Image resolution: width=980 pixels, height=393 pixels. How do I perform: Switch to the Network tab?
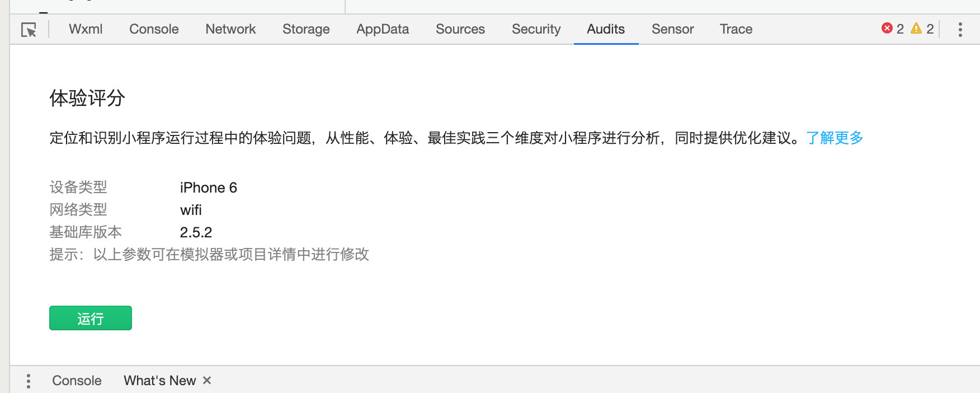coord(230,29)
